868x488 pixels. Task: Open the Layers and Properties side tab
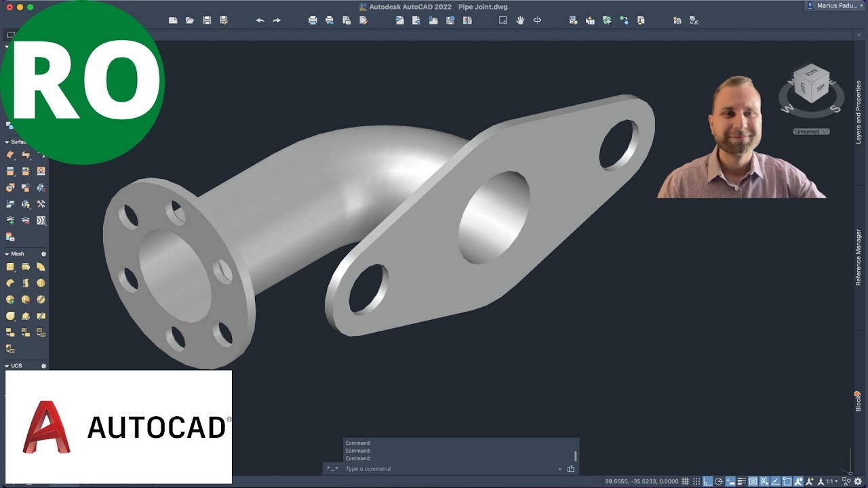point(859,113)
